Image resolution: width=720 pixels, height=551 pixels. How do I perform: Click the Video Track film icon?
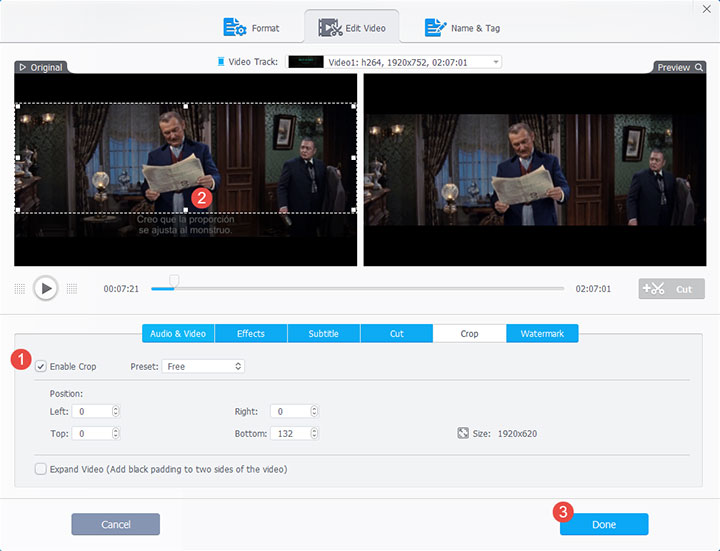pos(221,62)
